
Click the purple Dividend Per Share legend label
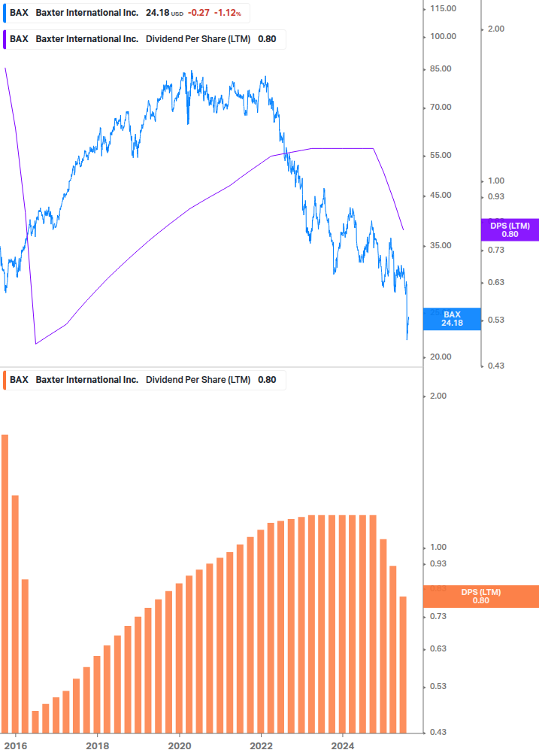click(x=144, y=39)
